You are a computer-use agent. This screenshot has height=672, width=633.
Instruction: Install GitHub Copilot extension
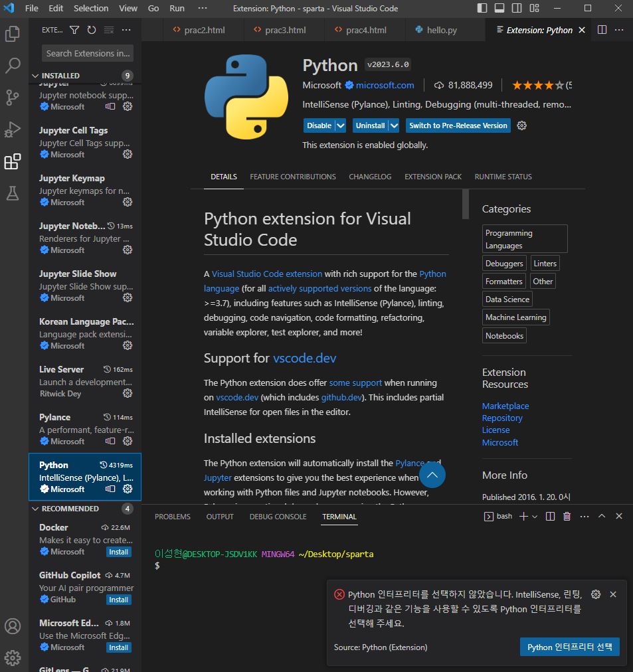pos(119,600)
